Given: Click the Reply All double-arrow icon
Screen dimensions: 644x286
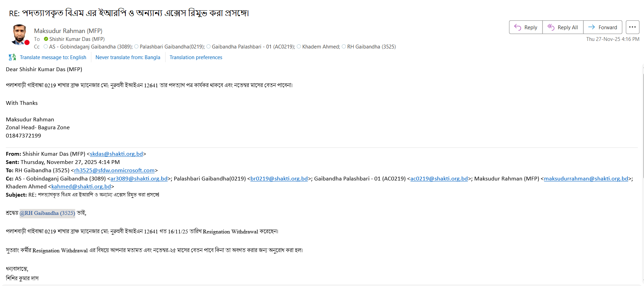Looking at the screenshot, I should [x=551, y=27].
